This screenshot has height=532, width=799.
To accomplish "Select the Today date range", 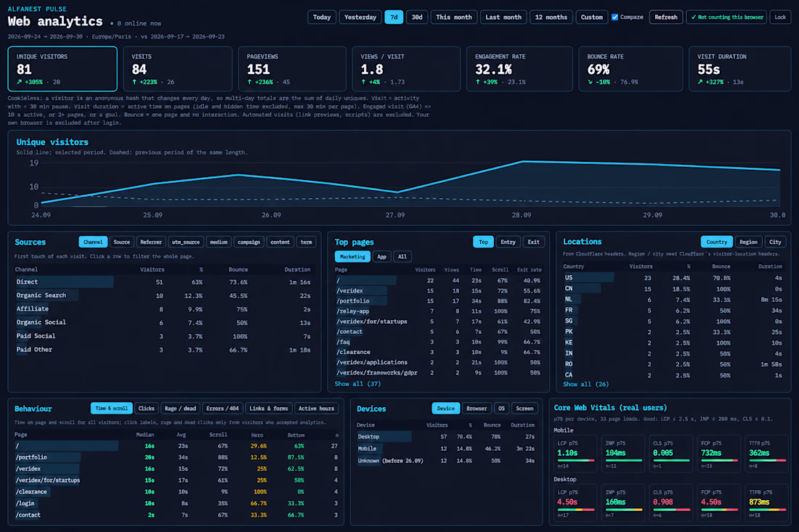I will [322, 17].
